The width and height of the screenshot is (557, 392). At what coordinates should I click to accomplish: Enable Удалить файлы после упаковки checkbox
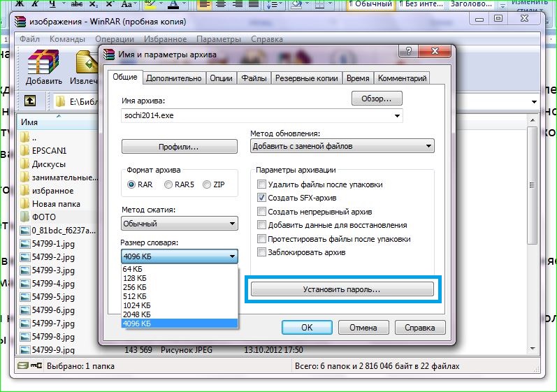(x=261, y=184)
